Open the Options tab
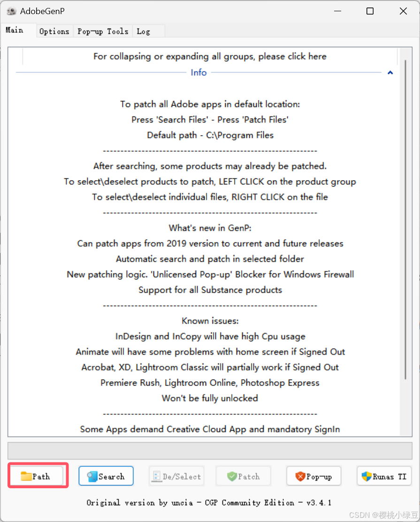420x522 pixels. (x=54, y=31)
